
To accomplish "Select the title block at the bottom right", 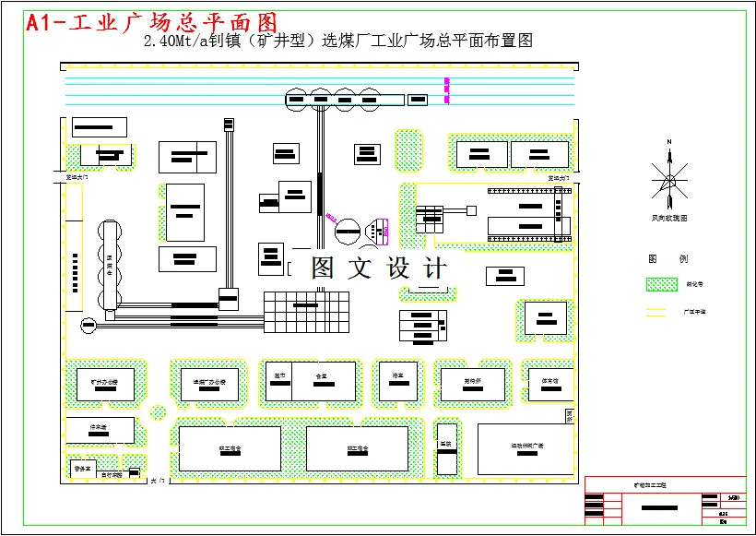I will pos(666,498).
